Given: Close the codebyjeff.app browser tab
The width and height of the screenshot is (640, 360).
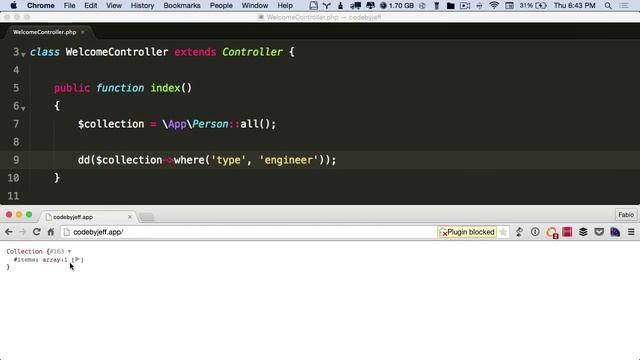Looking at the screenshot, I should pyautogui.click(x=130, y=217).
